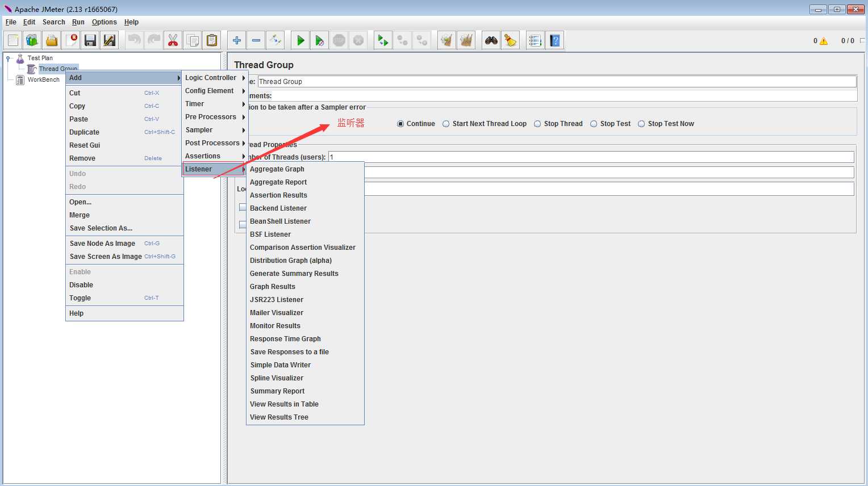Click the Thread Group name field
868x486 pixels.
tap(557, 82)
